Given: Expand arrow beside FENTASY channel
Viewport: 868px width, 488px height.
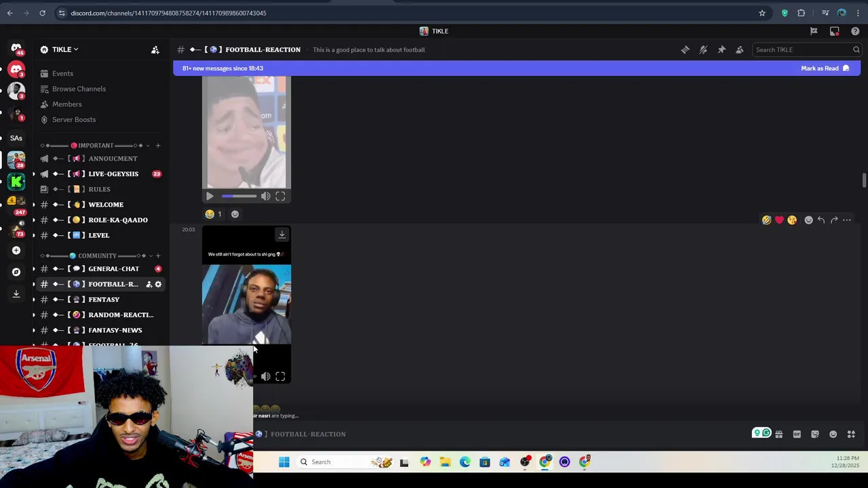Looking at the screenshot, I should click(34, 300).
